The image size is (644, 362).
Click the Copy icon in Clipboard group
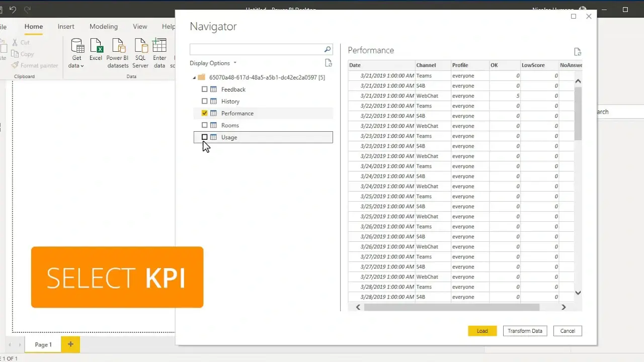[15, 54]
